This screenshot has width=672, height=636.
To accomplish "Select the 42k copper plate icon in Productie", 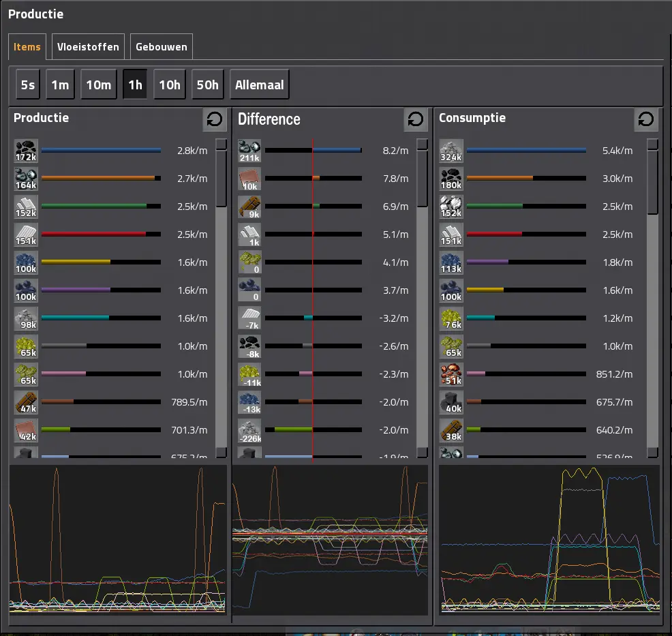I will coord(26,430).
